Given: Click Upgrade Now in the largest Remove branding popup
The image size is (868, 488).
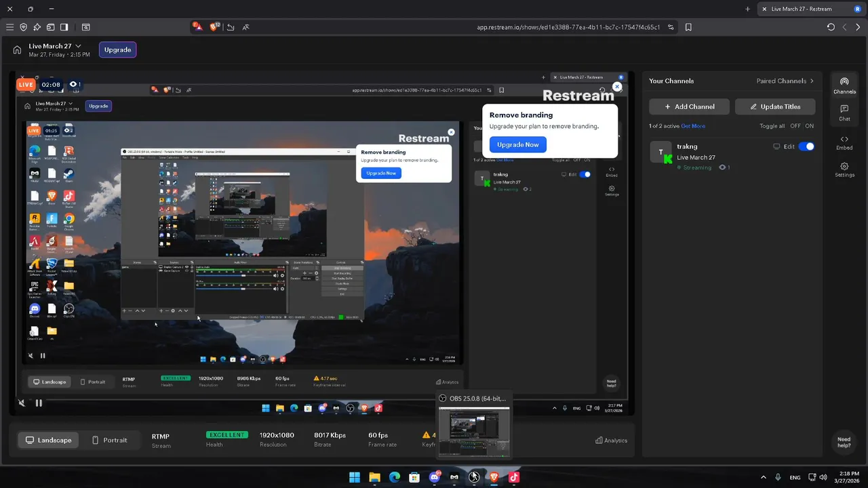Looking at the screenshot, I should (518, 144).
